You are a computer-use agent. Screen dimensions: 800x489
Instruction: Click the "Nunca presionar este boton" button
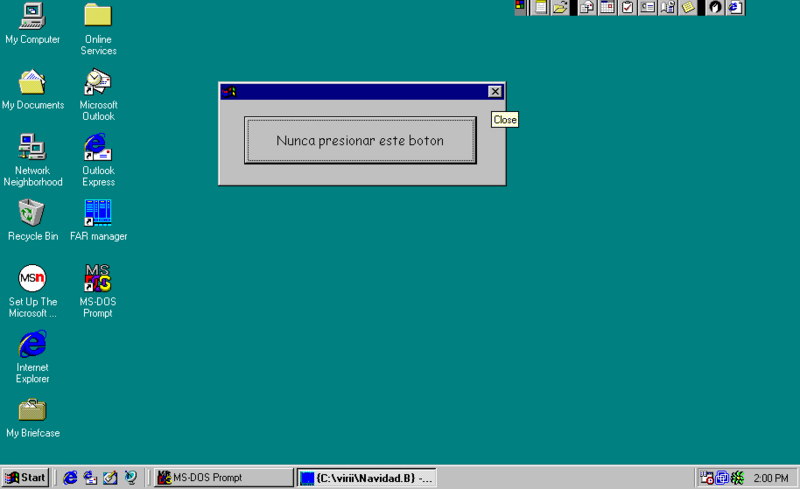(360, 140)
